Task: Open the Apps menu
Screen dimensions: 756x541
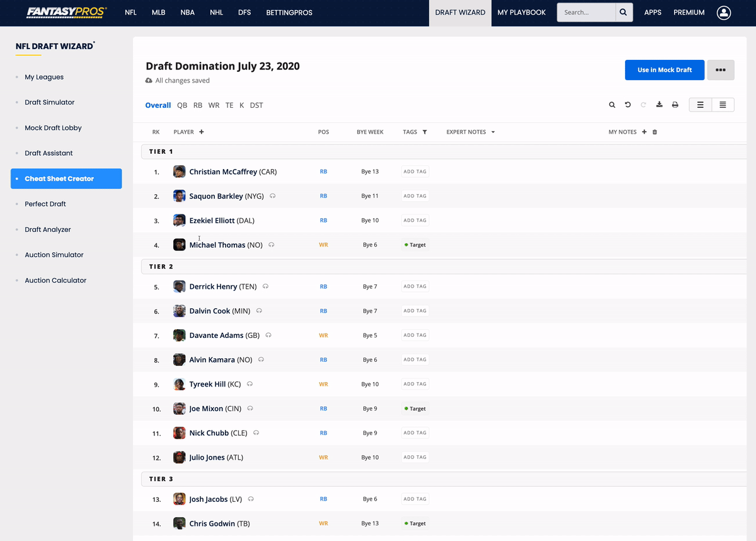Action: point(653,13)
